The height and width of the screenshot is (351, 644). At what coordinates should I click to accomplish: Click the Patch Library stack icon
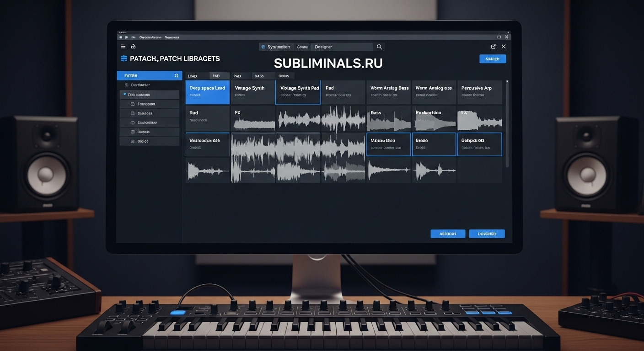click(x=123, y=58)
